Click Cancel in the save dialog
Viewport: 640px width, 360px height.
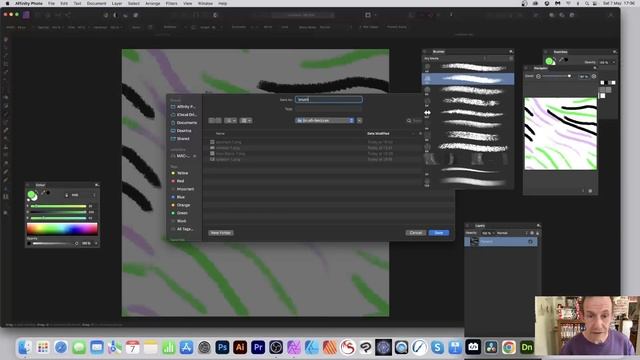[416, 233]
